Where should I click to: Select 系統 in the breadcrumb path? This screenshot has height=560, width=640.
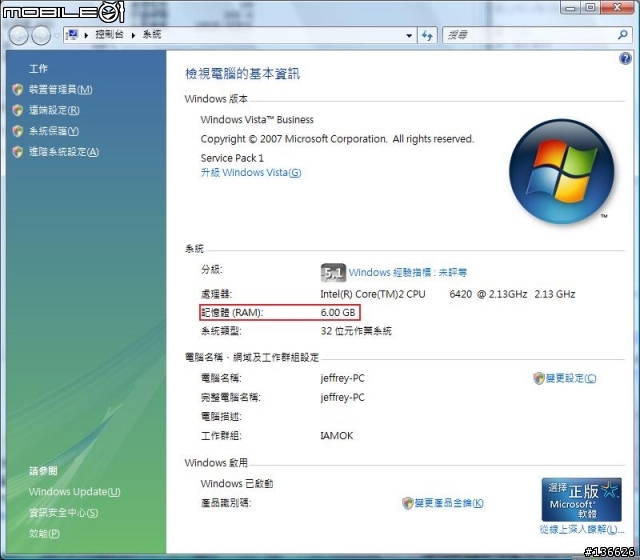click(x=152, y=35)
